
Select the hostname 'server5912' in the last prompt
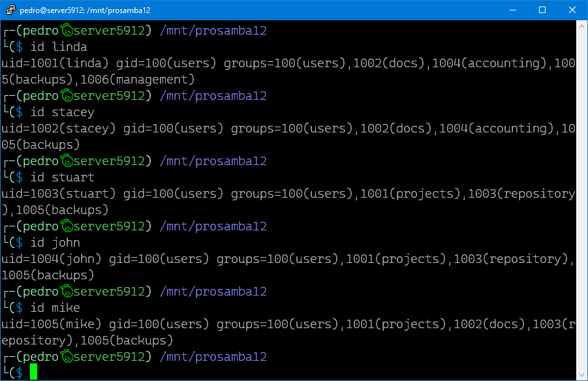109,356
